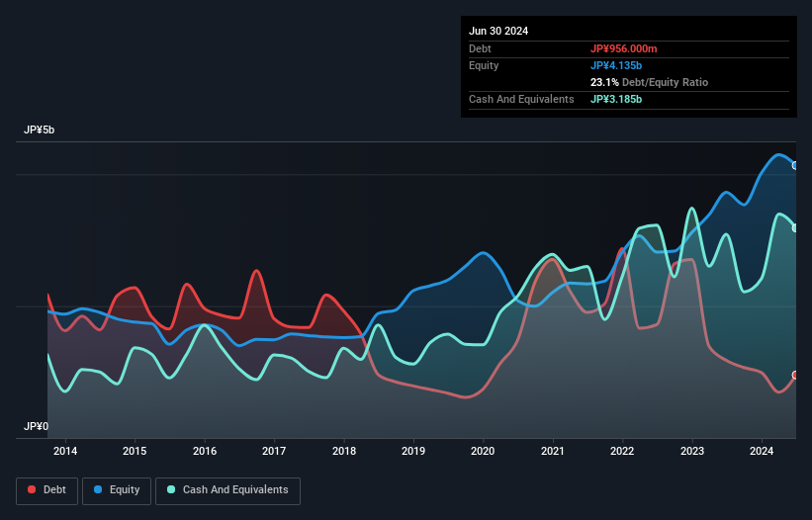Click the Debt row label in tooltip
The width and height of the screenshot is (812, 520).
pos(480,48)
